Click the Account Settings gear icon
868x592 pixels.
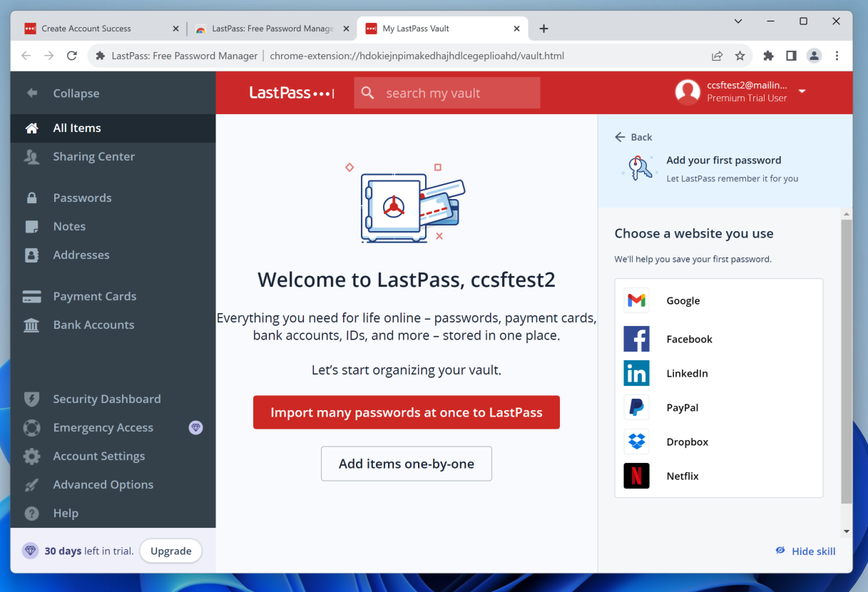[31, 456]
